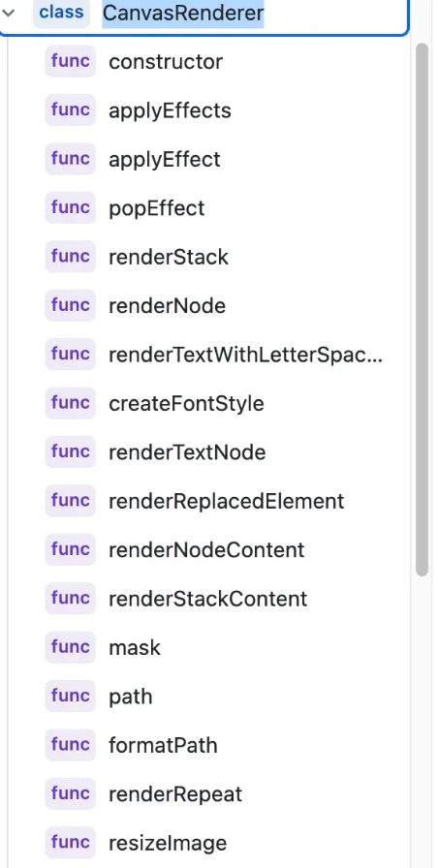Select the createFontStyle function
Screen dimensions: 439x868
(186, 403)
